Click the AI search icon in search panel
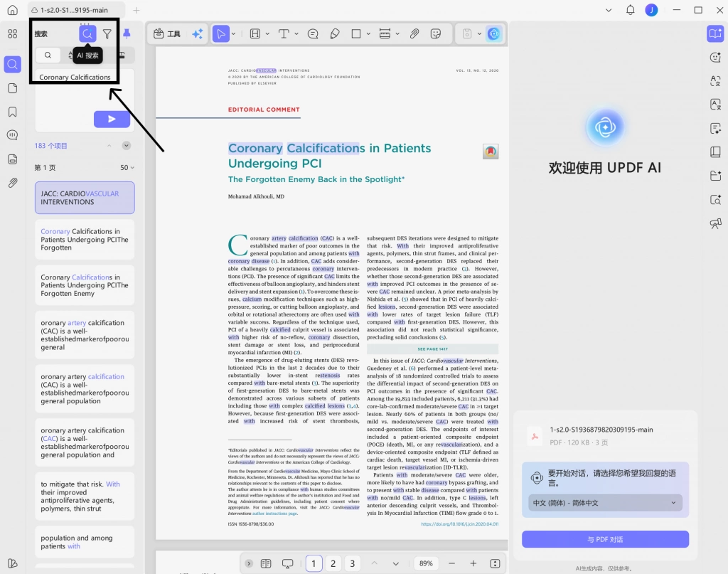Screen dimensions: 728x574 87,34
